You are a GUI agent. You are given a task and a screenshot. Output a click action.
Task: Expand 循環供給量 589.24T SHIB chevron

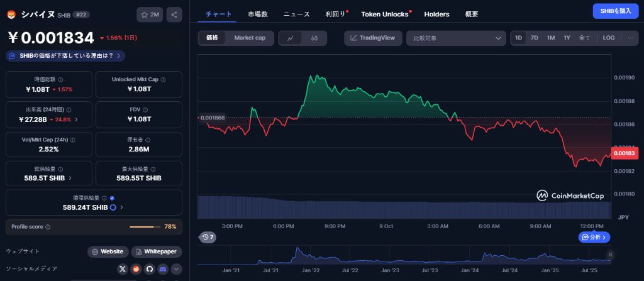pos(121,207)
